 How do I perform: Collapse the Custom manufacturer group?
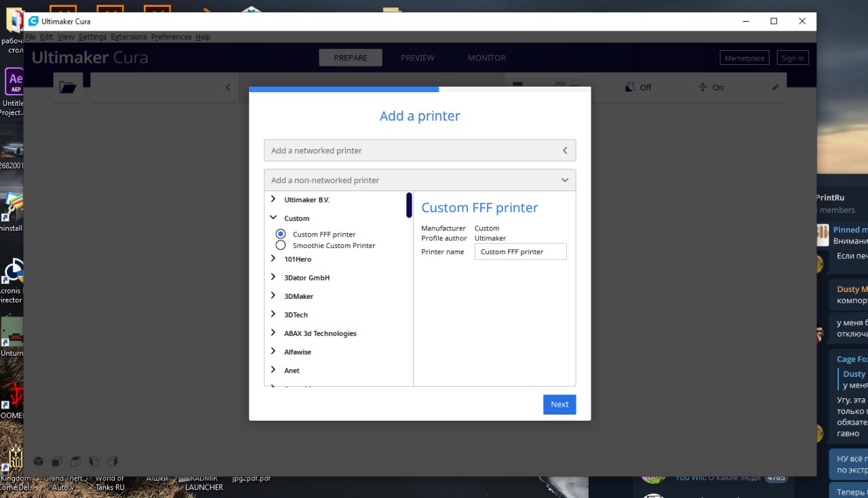[x=273, y=218]
